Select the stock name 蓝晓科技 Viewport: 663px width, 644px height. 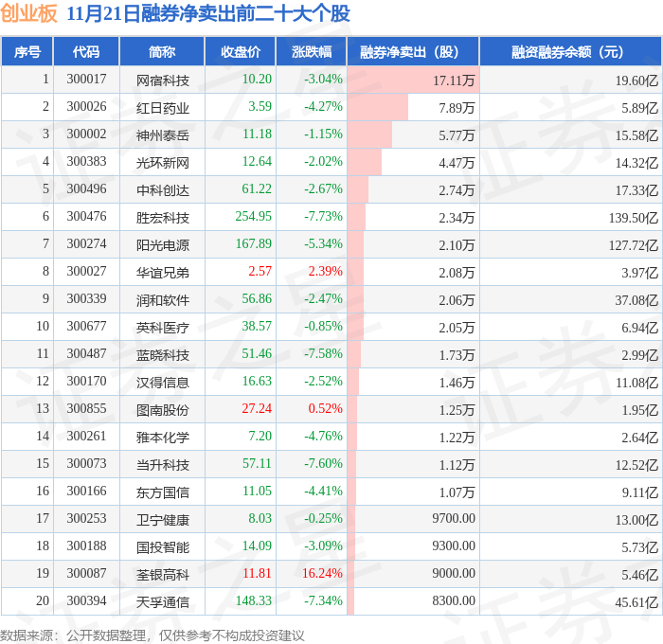pyautogui.click(x=162, y=355)
